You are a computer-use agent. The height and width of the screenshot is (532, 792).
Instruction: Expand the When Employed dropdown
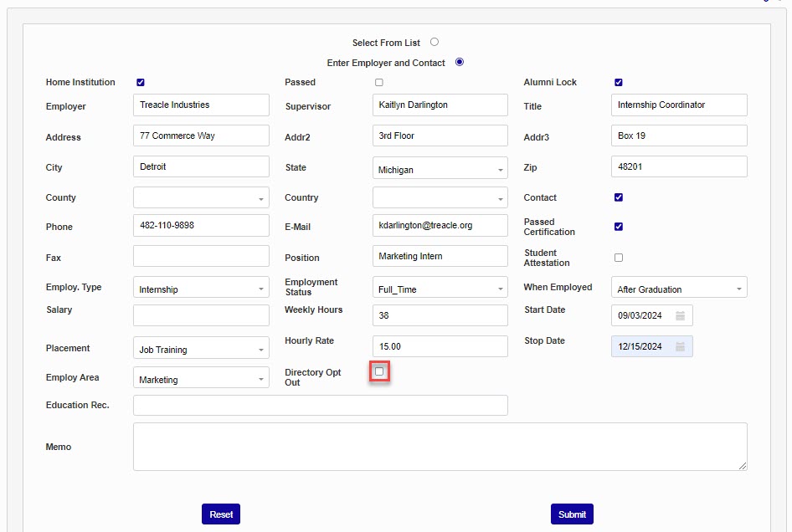[x=679, y=289]
